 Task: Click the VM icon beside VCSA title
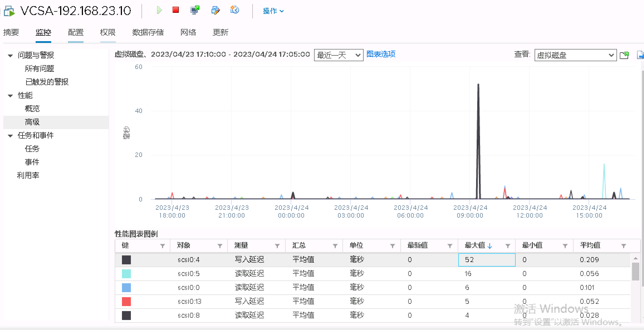[x=9, y=11]
